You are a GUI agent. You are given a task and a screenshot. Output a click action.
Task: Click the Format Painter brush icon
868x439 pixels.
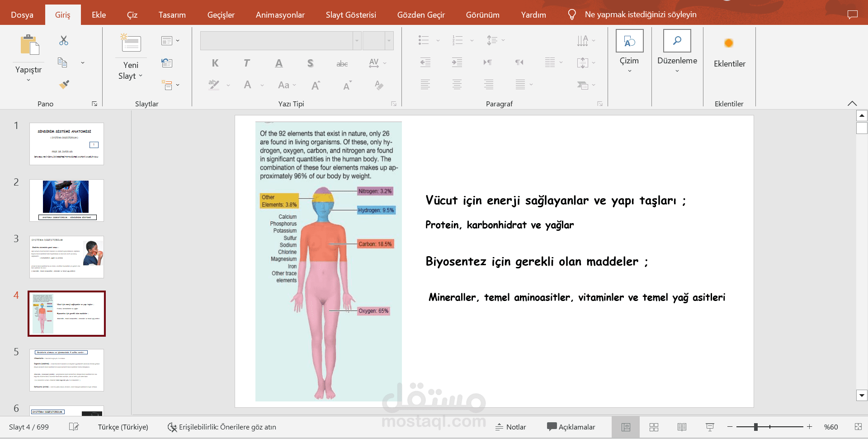coord(64,84)
